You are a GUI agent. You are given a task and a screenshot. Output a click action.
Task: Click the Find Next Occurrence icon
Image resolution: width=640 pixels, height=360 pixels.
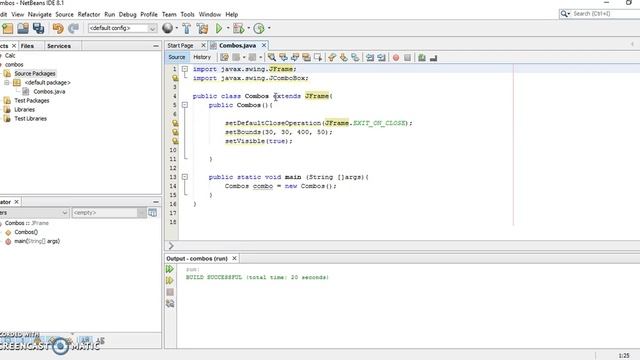(x=295, y=58)
